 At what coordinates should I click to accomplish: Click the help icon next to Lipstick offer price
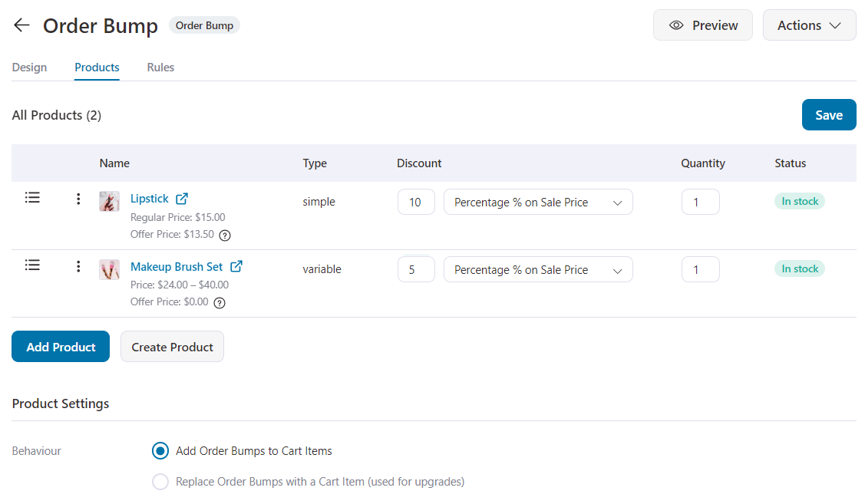(224, 236)
